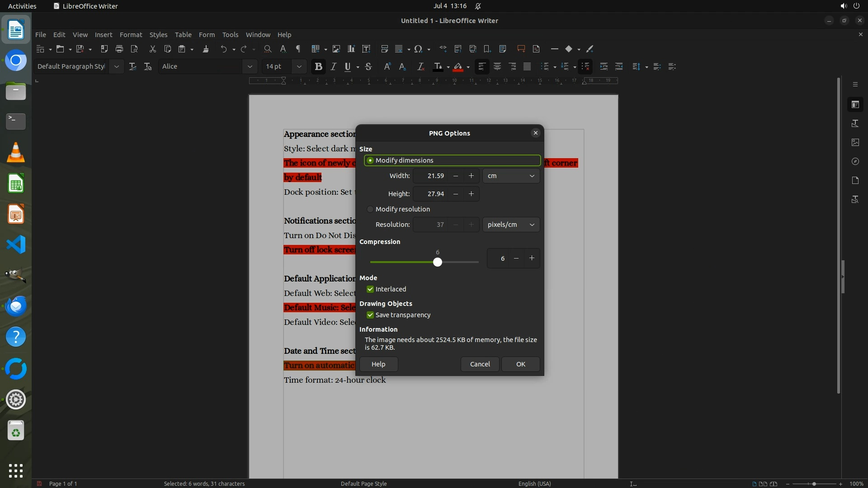Screen dimensions: 868x488
Task: Open the pixels/cm resolution unit dropdown
Action: pyautogui.click(x=511, y=225)
